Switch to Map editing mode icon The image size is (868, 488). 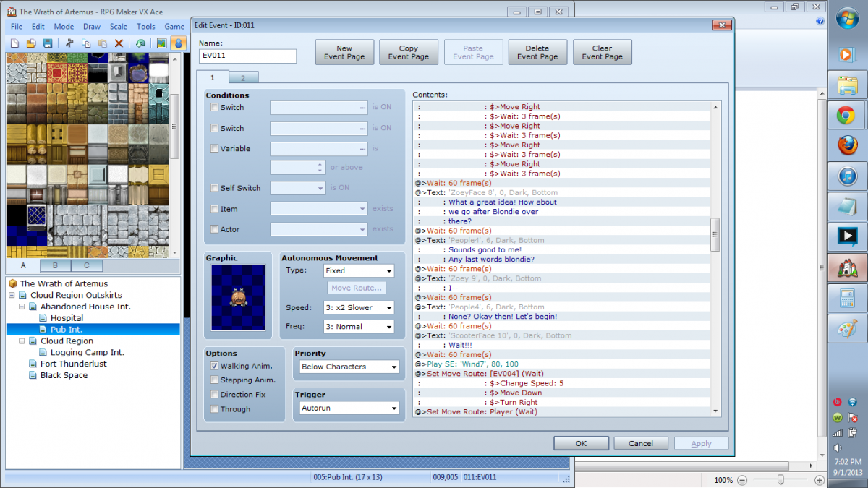161,43
